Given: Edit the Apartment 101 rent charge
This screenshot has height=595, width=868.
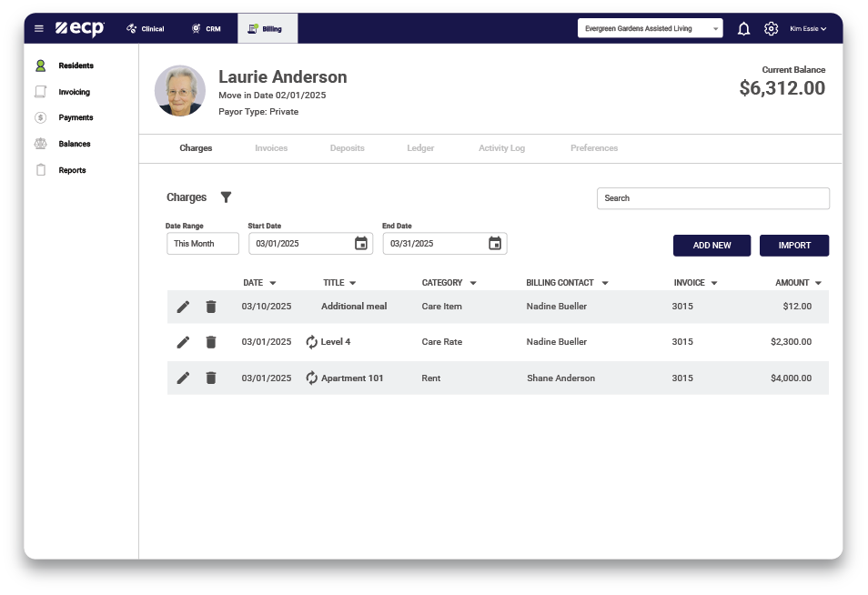Looking at the screenshot, I should pos(183,378).
